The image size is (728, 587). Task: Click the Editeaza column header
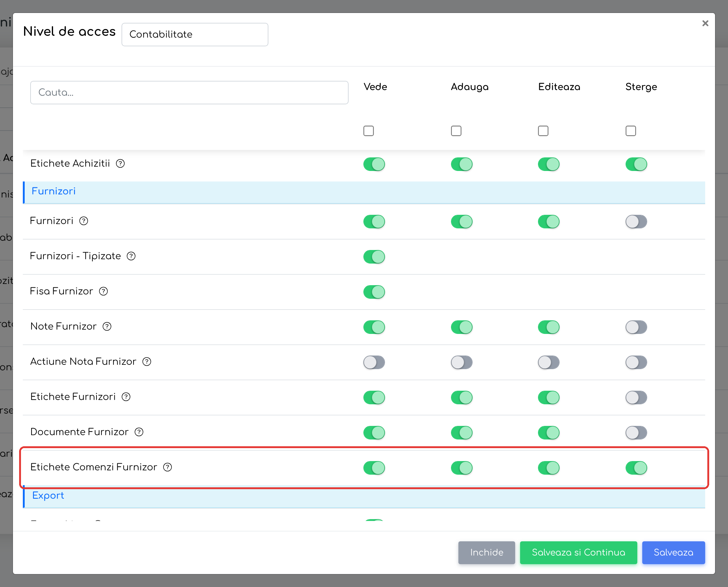559,87
